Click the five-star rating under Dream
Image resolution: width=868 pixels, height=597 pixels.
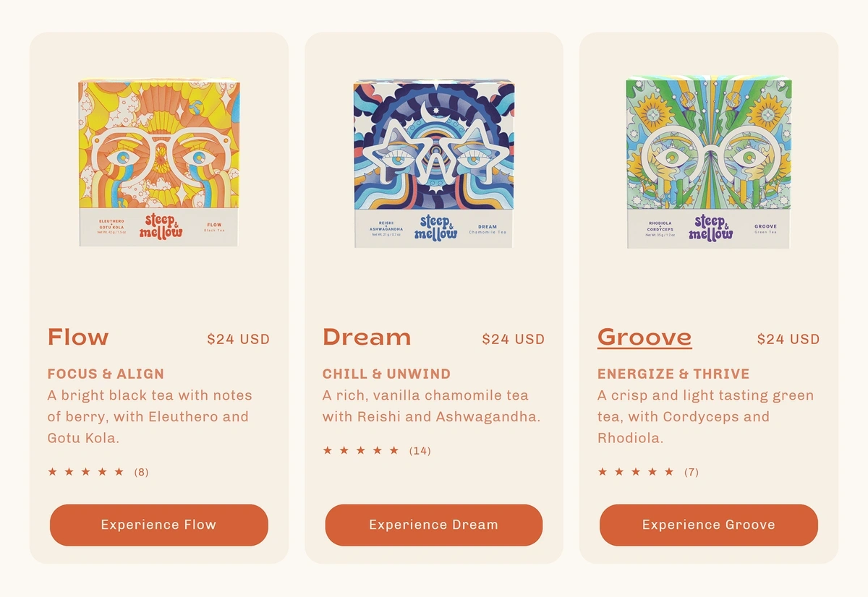pyautogui.click(x=360, y=450)
